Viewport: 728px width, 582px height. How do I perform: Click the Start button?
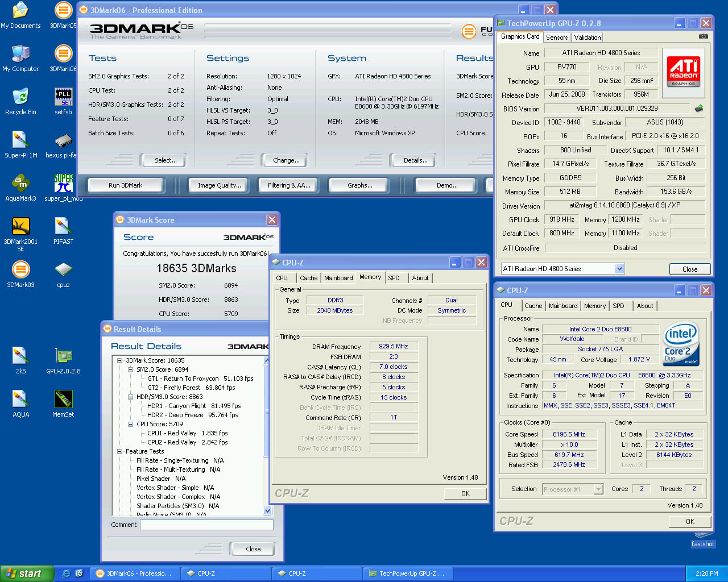[27, 573]
